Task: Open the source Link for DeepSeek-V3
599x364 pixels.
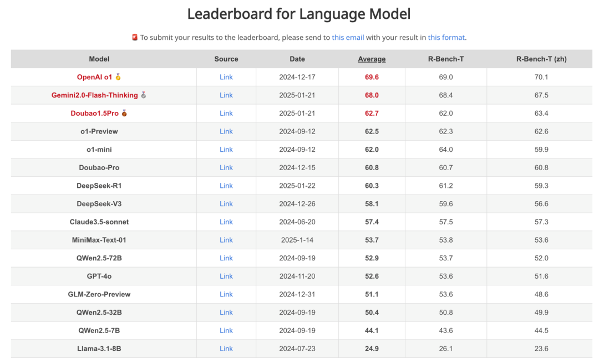Action: pyautogui.click(x=226, y=204)
